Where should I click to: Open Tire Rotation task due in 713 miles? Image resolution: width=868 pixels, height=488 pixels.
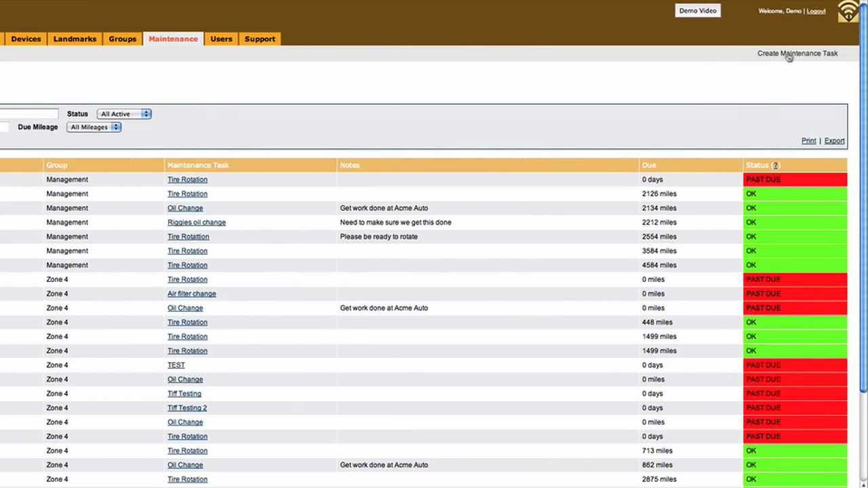187,451
